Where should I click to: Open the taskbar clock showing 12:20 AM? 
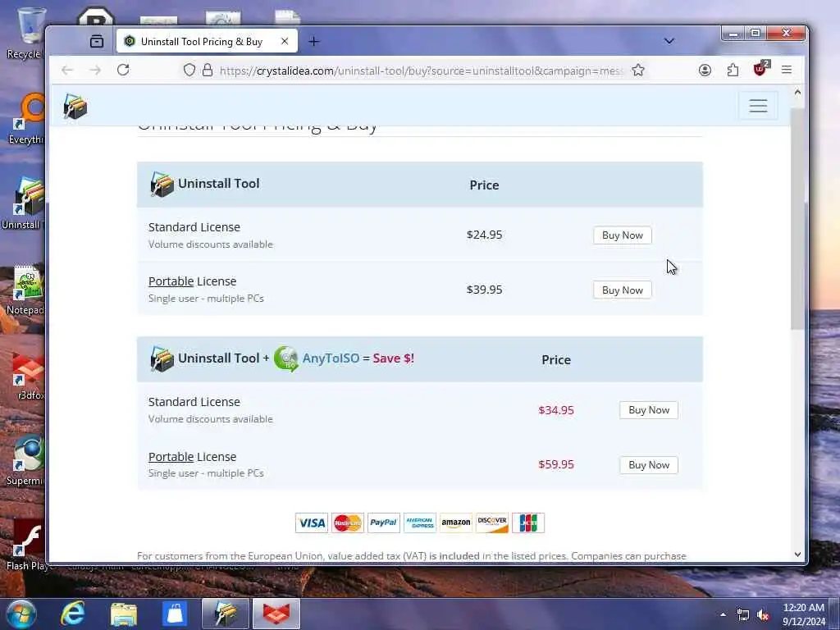[804, 614]
